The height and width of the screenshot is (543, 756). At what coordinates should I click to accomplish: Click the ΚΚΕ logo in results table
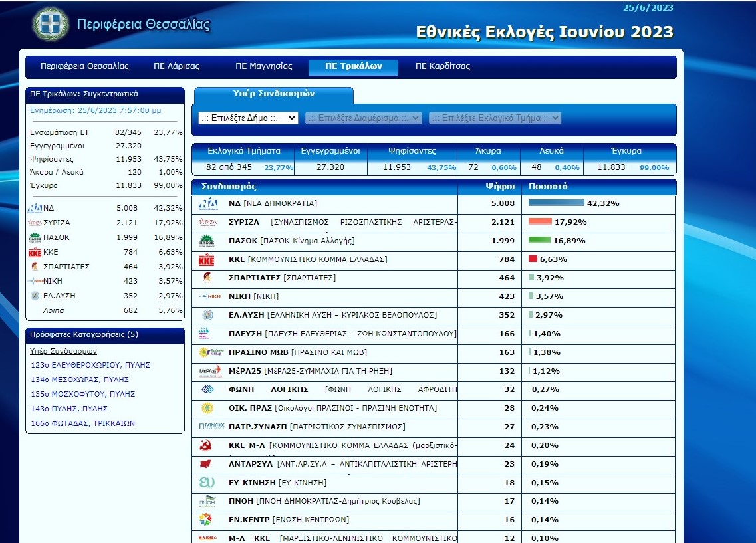point(206,260)
